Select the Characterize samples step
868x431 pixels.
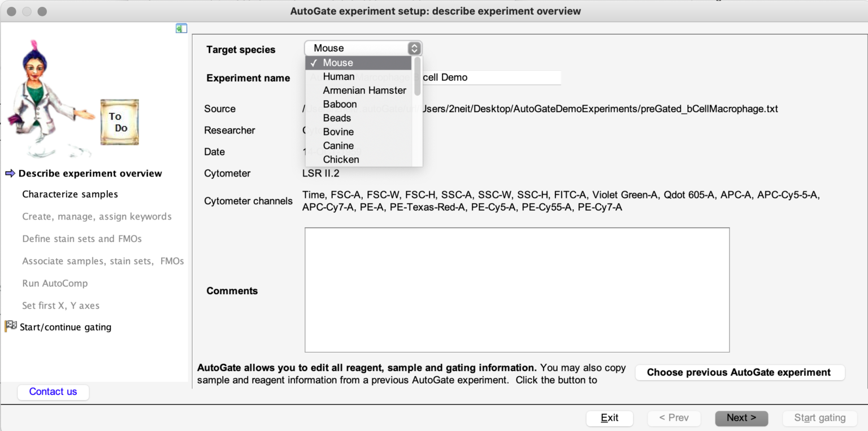click(70, 194)
